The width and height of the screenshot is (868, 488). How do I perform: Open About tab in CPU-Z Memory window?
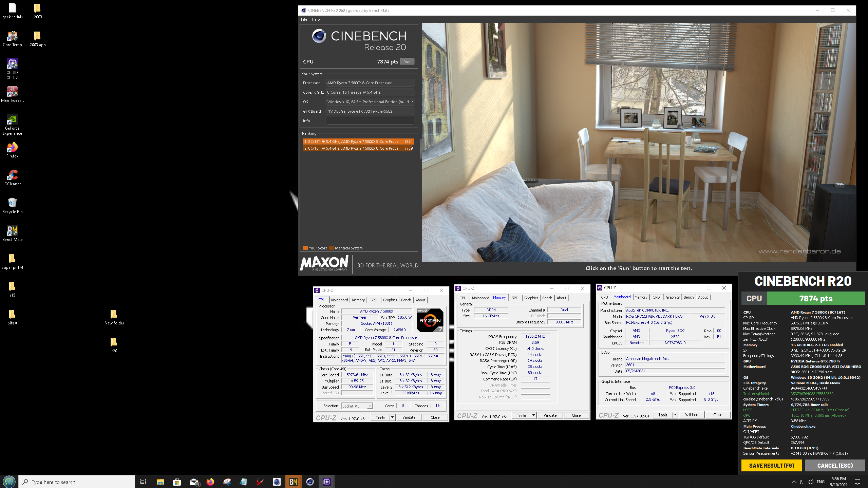pyautogui.click(x=561, y=298)
